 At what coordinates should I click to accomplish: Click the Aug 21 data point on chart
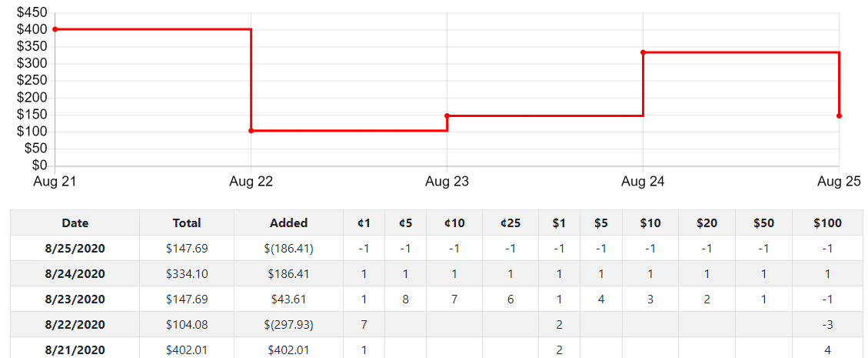click(55, 29)
